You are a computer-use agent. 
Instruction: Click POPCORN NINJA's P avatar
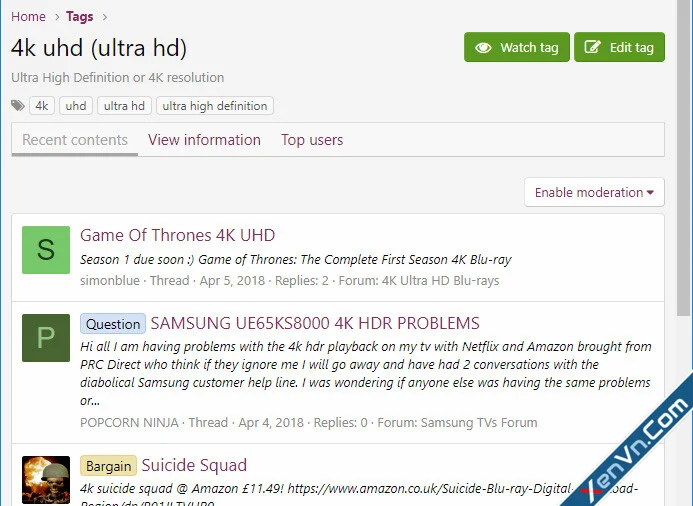(46, 338)
